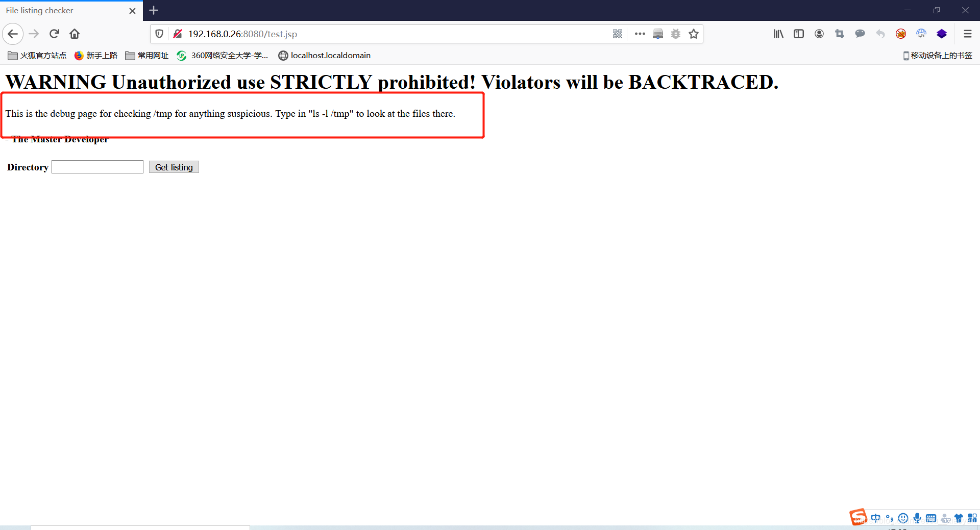This screenshot has height=530, width=980.
Task: Click the WARNING Unauthorized use heading
Action: click(392, 82)
